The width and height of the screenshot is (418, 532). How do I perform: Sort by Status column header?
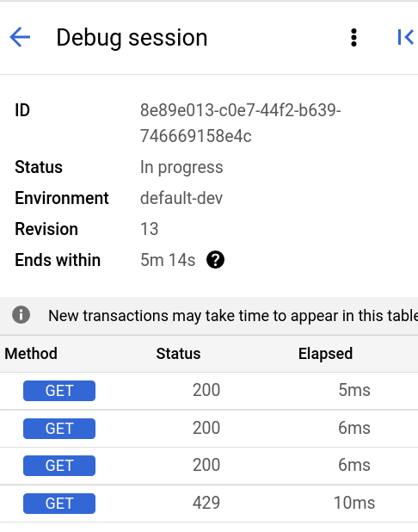click(178, 354)
